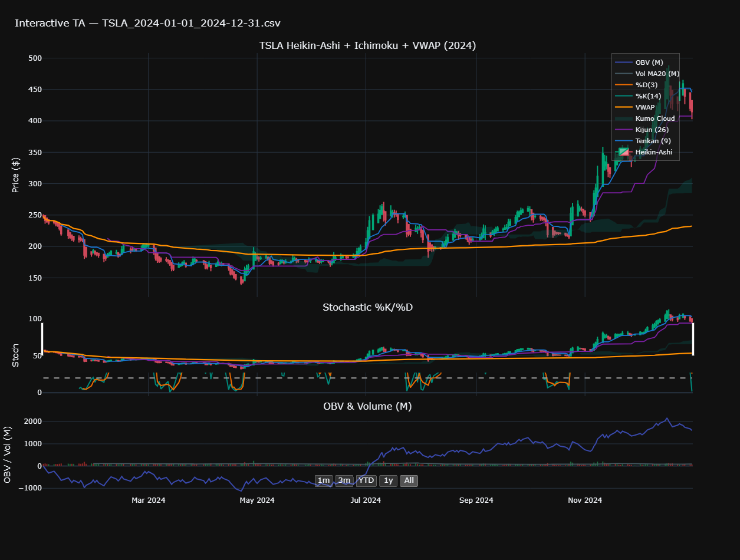Screen dimensions: 740x560
Task: Click the VWAP legend line swatch
Action: coord(624,107)
